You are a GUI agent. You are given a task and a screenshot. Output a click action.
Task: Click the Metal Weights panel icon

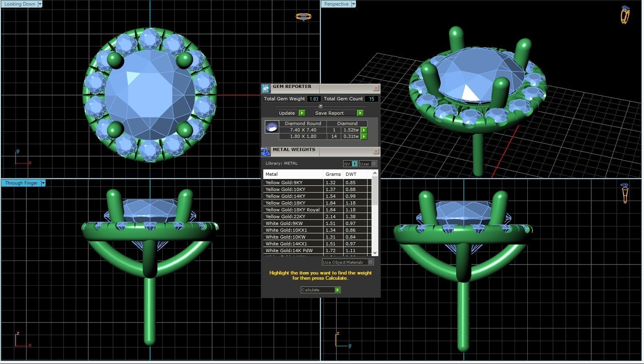click(x=266, y=151)
